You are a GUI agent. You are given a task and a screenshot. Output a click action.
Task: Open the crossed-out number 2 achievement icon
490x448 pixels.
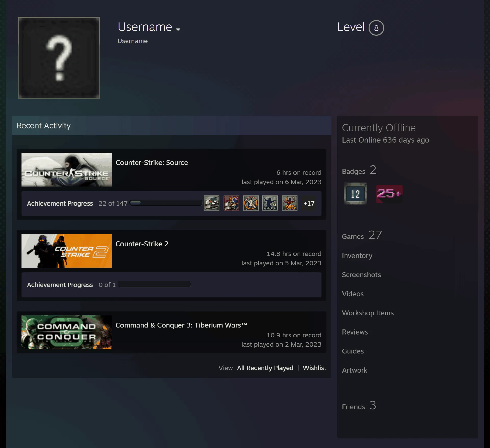tap(251, 203)
